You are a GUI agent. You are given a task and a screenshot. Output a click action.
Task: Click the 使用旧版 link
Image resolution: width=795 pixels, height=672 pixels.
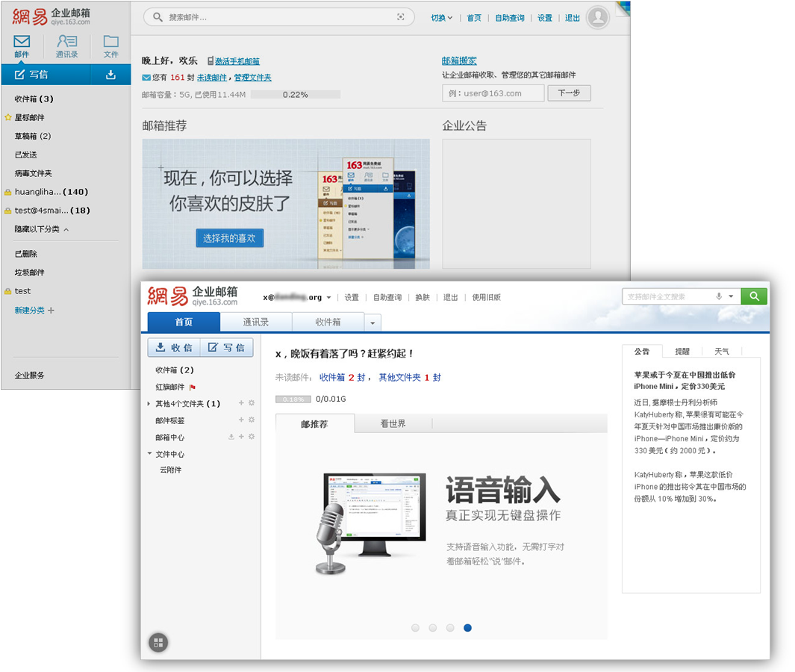point(486,297)
